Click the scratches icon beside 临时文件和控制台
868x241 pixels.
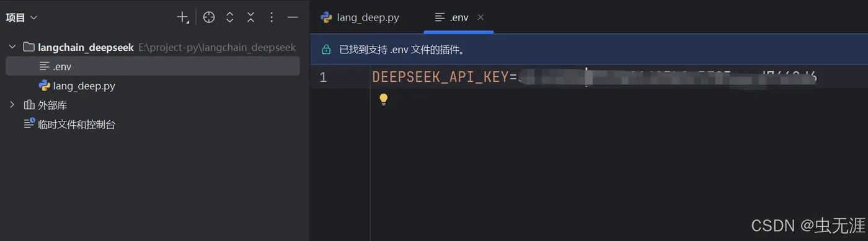click(29, 124)
